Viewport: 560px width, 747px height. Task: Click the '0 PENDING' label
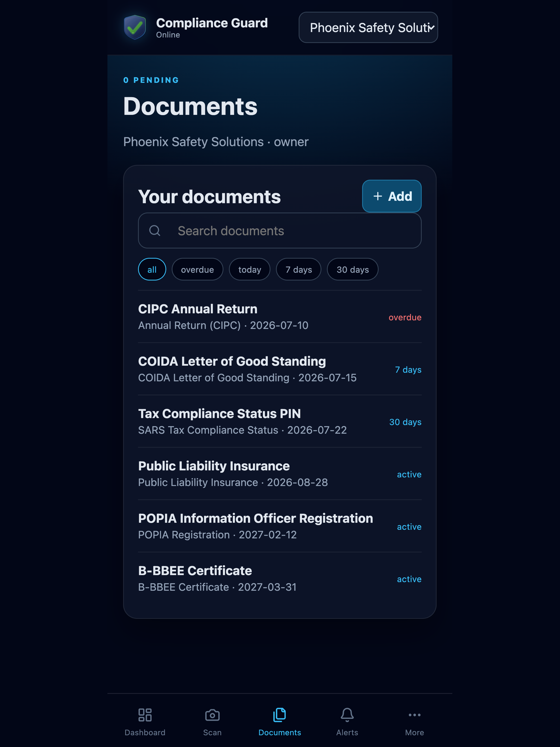(x=151, y=80)
